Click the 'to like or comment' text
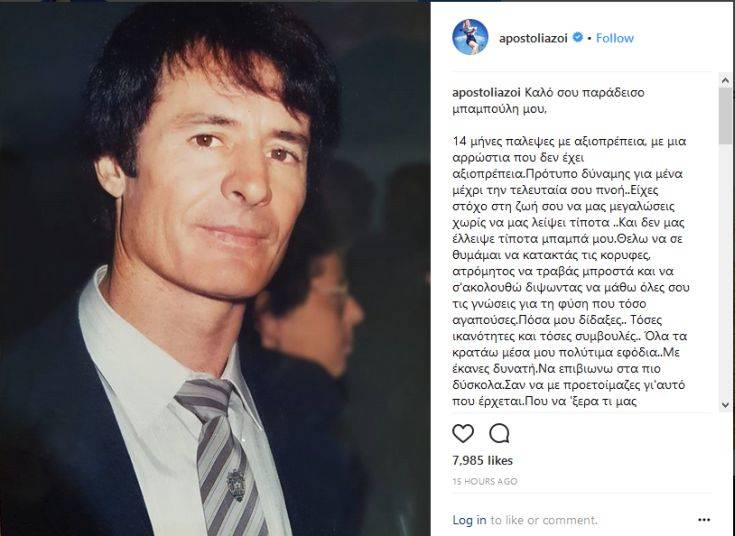Screen dimensions: 735x536 [x=544, y=520]
